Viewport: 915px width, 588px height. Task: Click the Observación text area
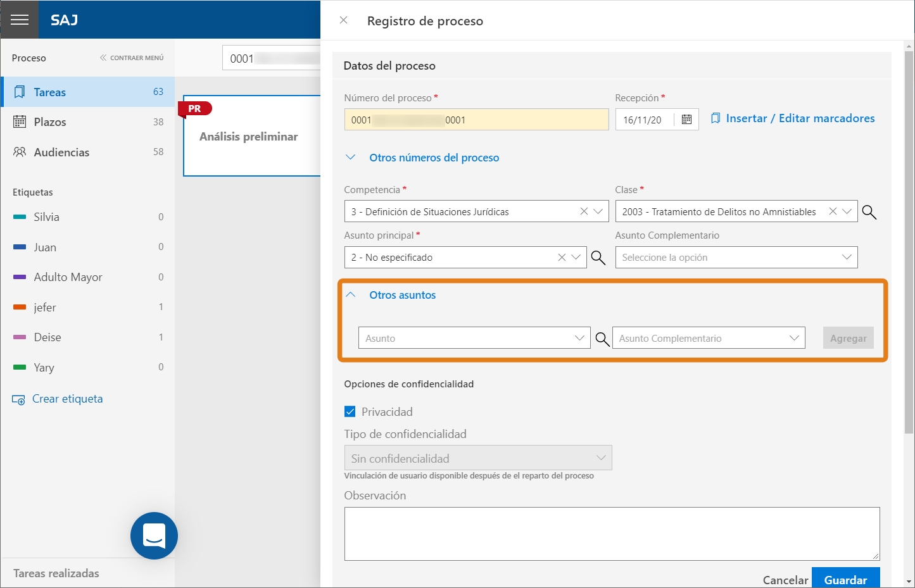[612, 534]
